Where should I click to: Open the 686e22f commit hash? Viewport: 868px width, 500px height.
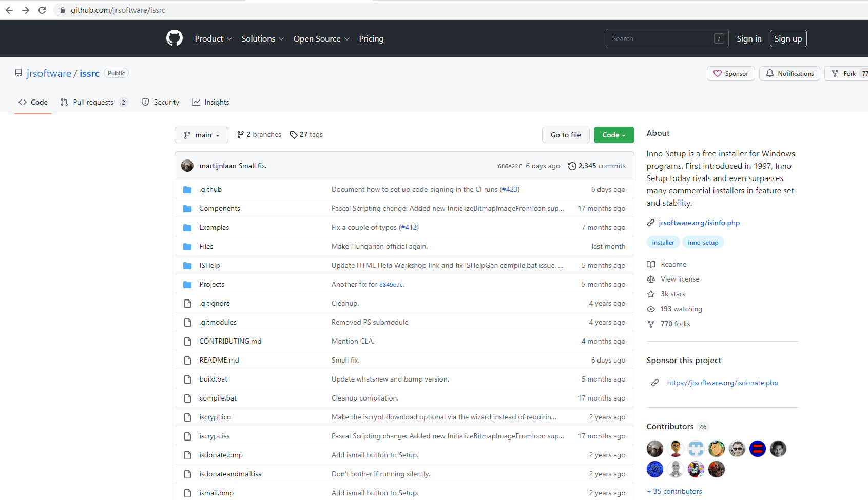pos(510,166)
